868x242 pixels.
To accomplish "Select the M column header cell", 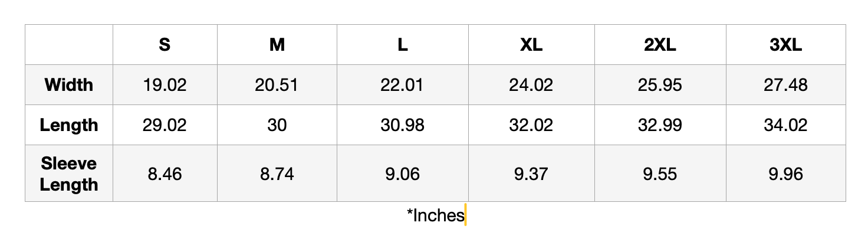I will coord(277,45).
